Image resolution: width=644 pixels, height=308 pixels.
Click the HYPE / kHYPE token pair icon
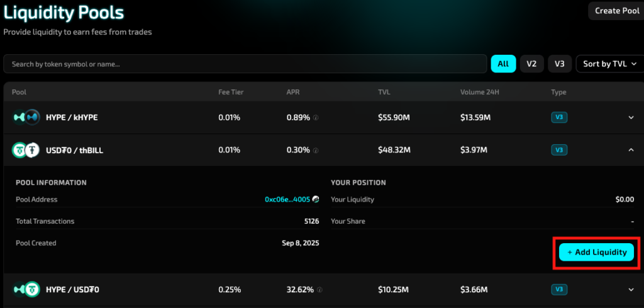(x=25, y=117)
